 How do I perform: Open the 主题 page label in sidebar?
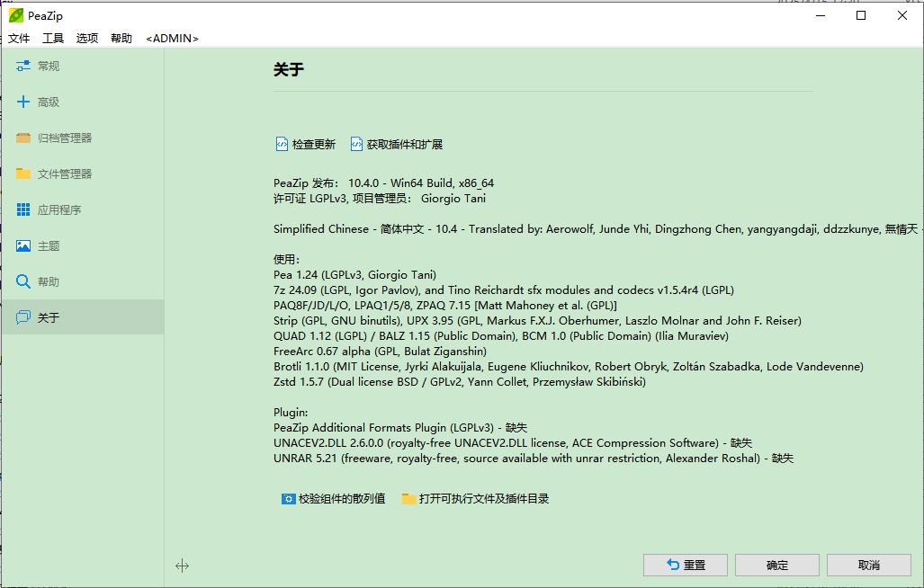tap(49, 245)
